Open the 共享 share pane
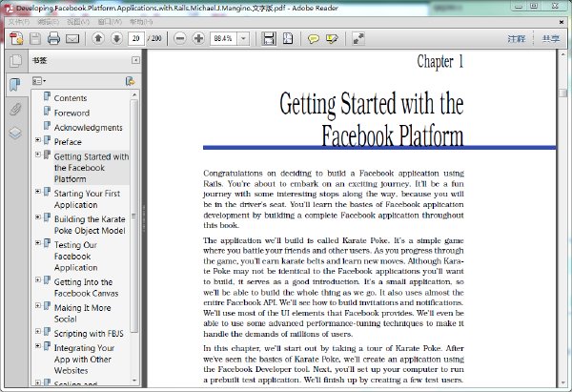Image resolution: width=572 pixels, height=392 pixels. [550, 39]
